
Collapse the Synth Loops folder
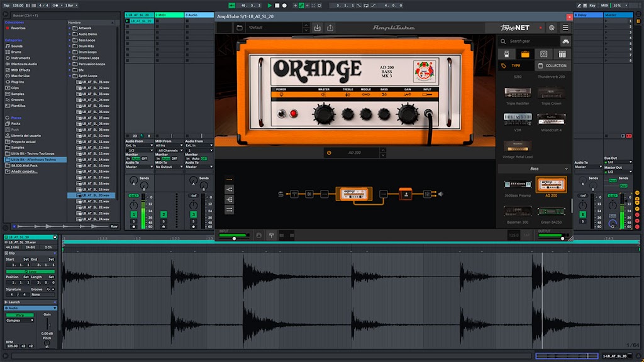pos(70,76)
